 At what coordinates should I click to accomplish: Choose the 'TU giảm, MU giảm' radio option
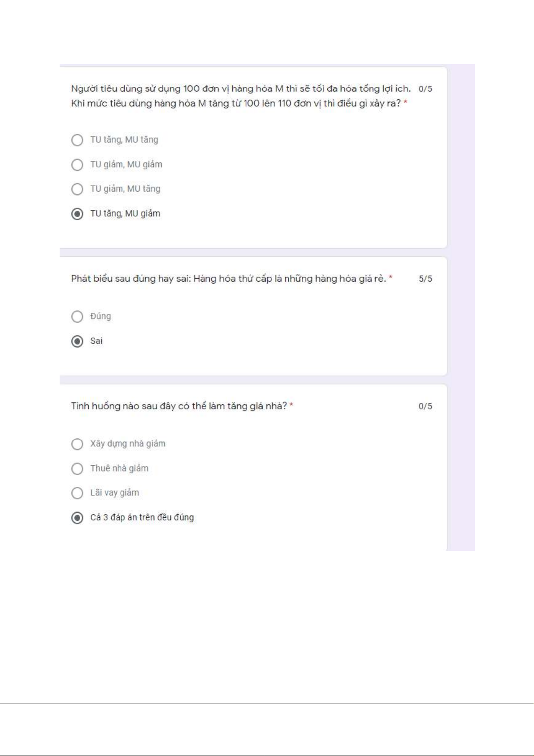pyautogui.click(x=77, y=165)
